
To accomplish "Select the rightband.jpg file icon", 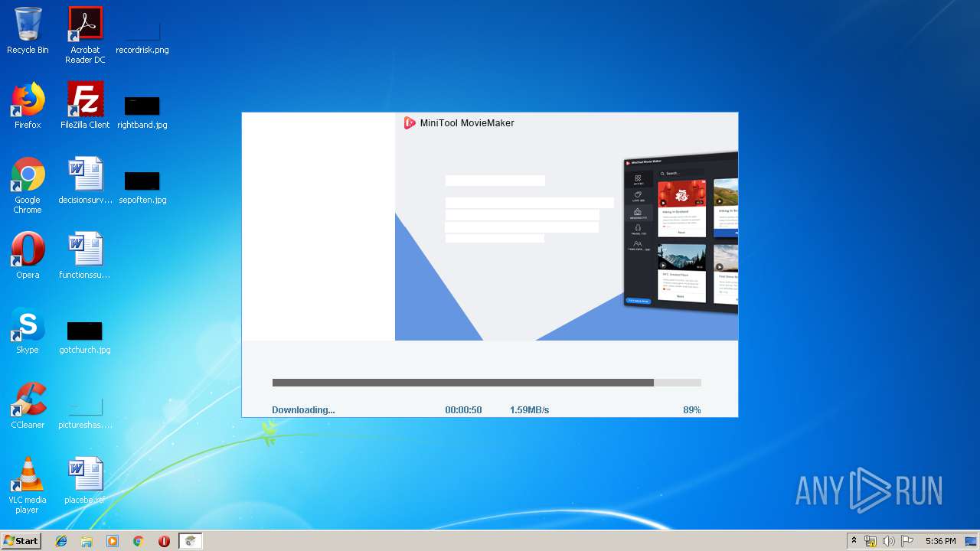I will (142, 106).
